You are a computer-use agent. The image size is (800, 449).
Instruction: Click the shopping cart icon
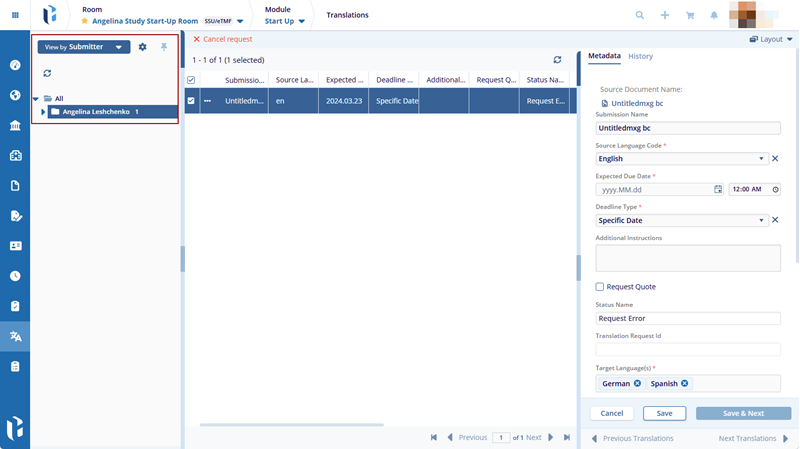[x=689, y=15]
